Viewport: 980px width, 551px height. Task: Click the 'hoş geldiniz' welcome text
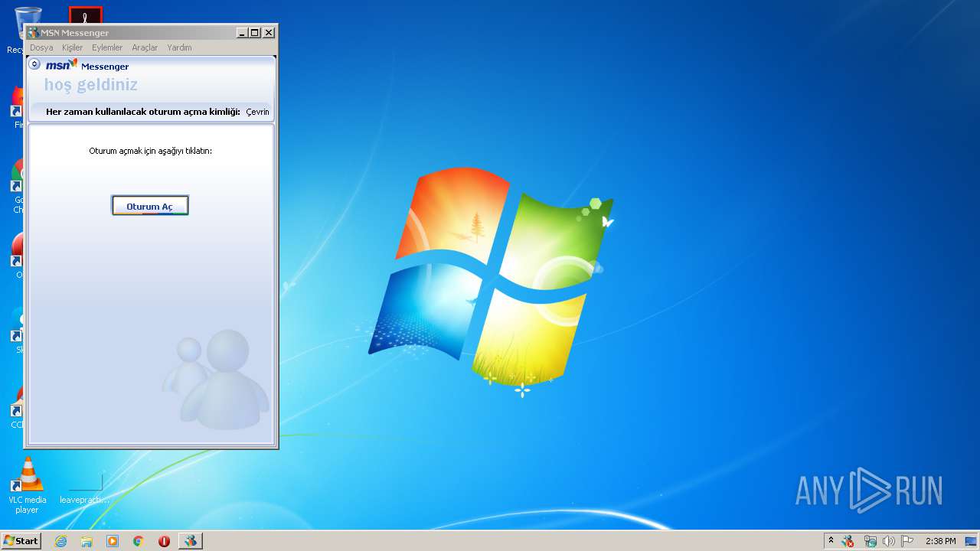click(x=90, y=85)
